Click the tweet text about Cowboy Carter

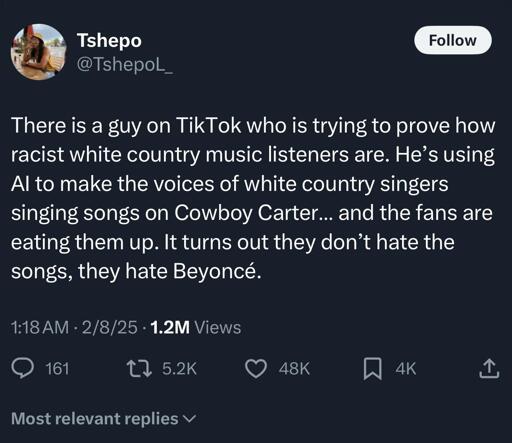253,198
